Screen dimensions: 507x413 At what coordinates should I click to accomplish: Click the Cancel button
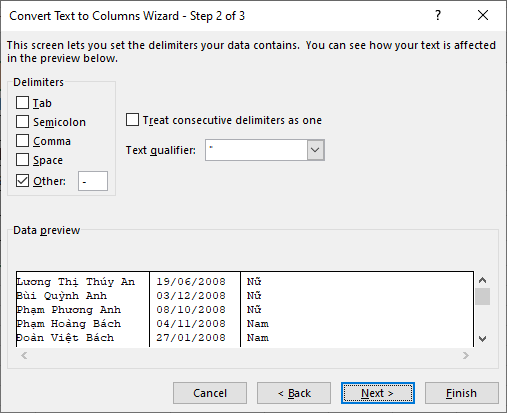[x=210, y=393]
